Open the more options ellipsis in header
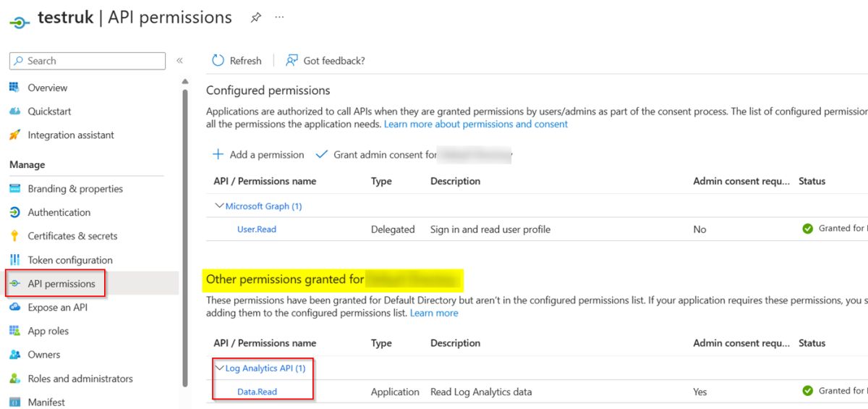This screenshot has height=409, width=868. [x=280, y=17]
